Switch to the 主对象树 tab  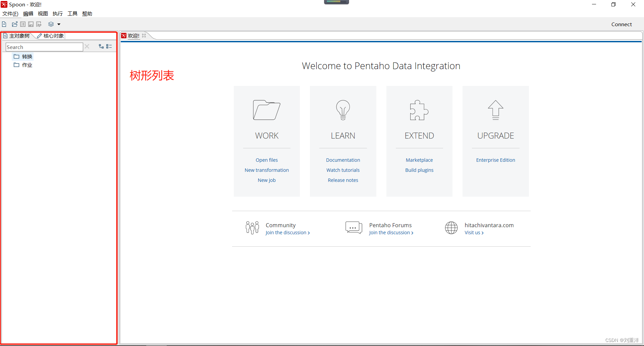coord(17,36)
